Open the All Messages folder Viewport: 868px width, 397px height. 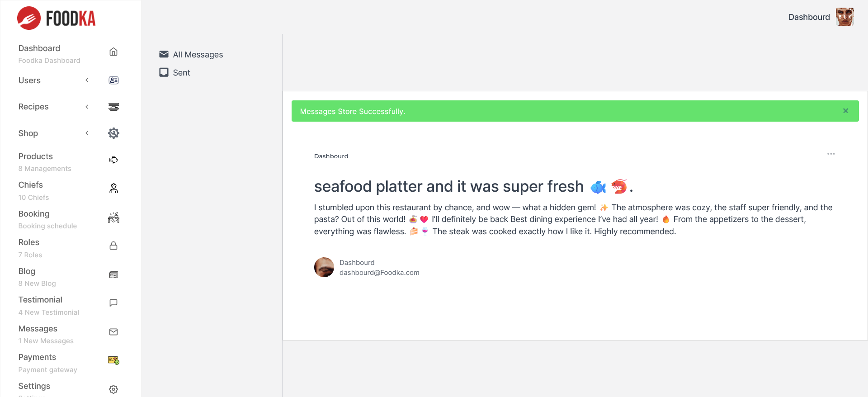point(198,55)
